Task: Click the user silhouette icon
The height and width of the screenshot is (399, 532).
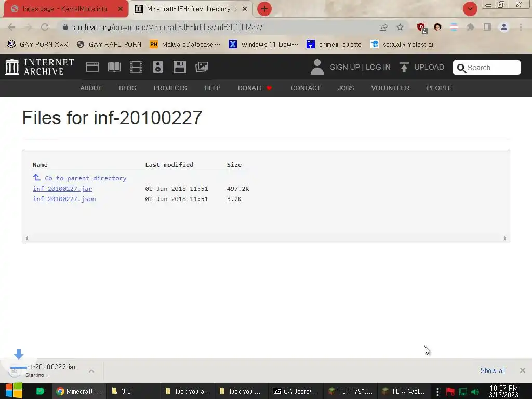Action: (x=317, y=67)
